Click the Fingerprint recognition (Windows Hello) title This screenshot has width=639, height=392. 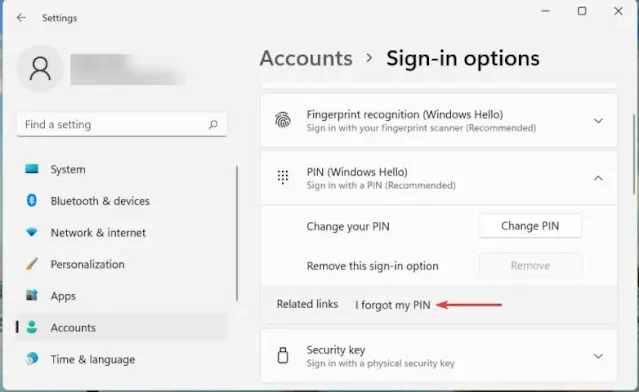pos(405,115)
